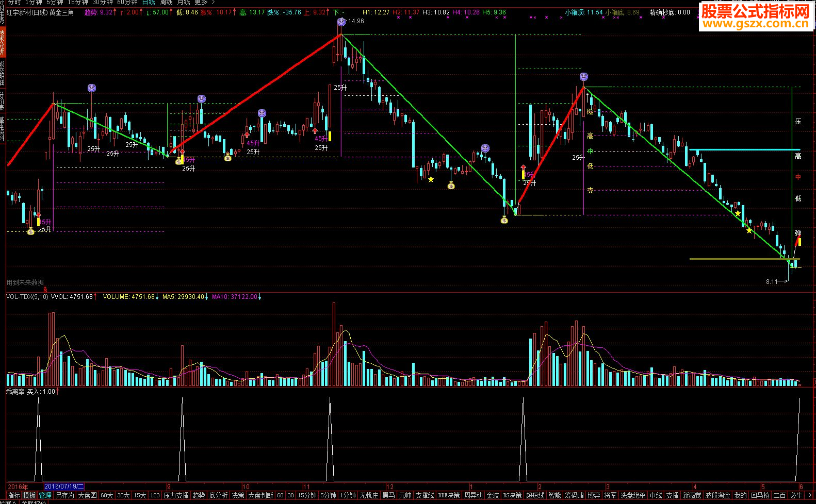Select the 60大 tab

pyautogui.click(x=107, y=495)
